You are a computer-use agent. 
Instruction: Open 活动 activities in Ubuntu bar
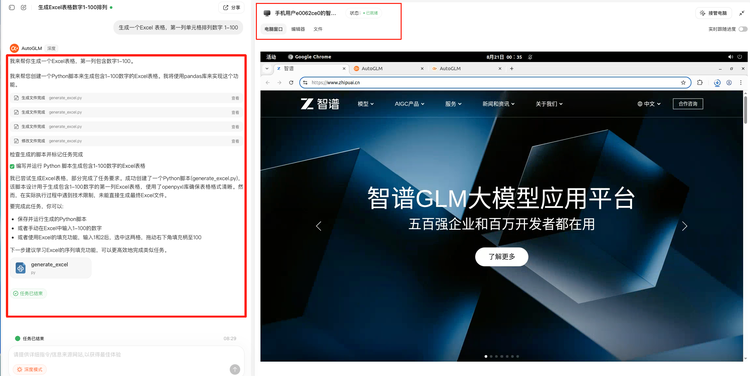point(271,57)
